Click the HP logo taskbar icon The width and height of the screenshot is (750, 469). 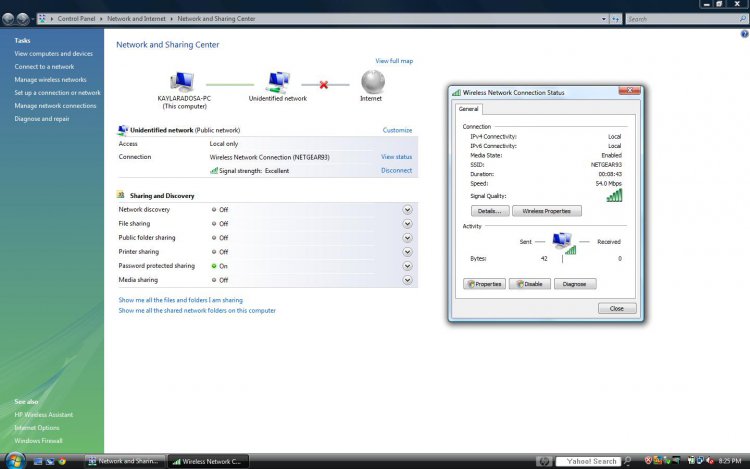[544, 461]
